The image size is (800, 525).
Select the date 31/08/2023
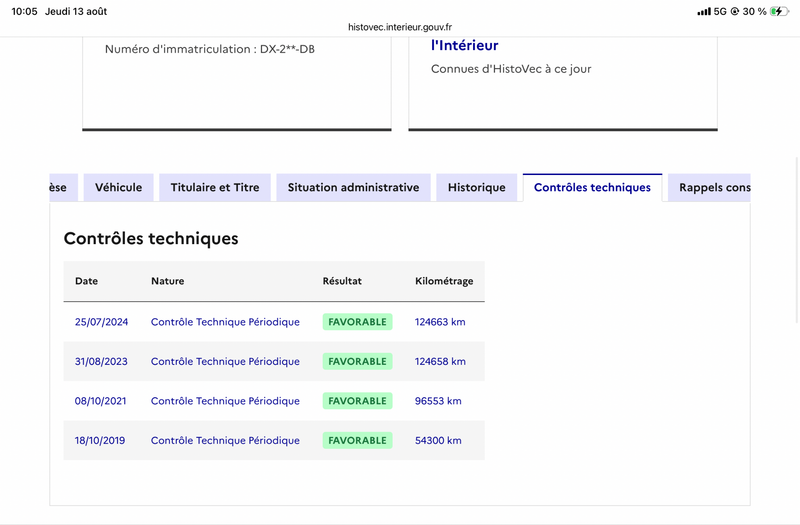101,361
